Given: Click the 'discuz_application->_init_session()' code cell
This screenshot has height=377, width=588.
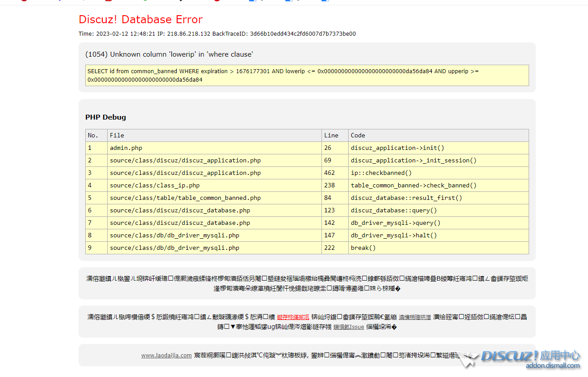Looking at the screenshot, I should (438, 160).
